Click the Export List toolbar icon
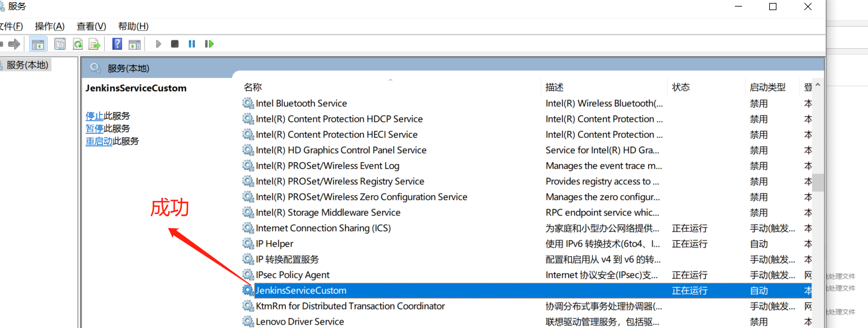The width and height of the screenshot is (868, 328). 94,44
